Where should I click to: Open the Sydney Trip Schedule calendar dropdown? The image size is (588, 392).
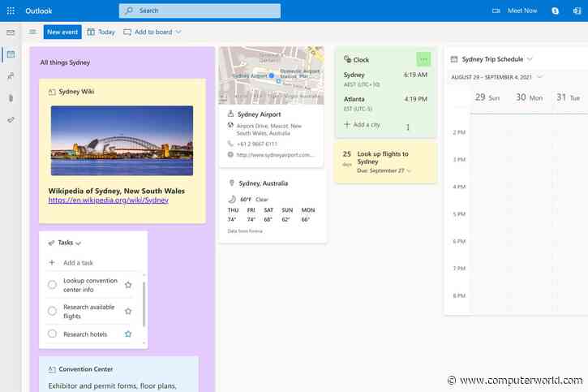[x=530, y=59]
